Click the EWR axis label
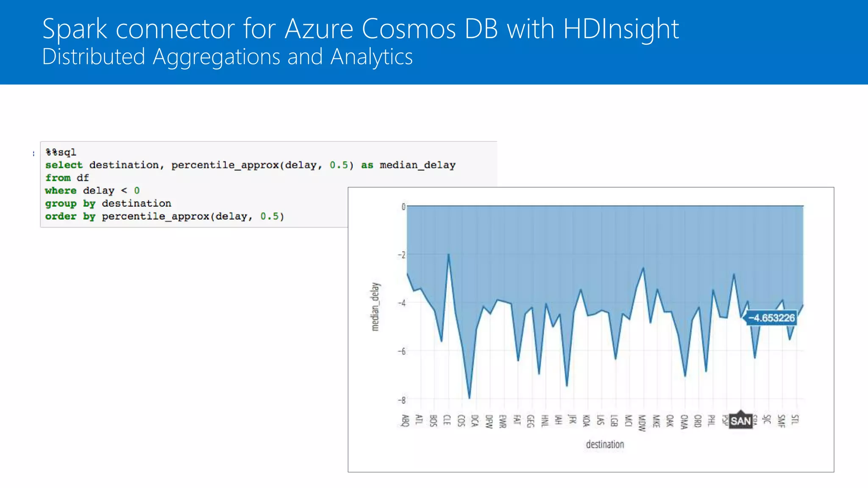Image resolution: width=868 pixels, height=488 pixels. (x=503, y=421)
